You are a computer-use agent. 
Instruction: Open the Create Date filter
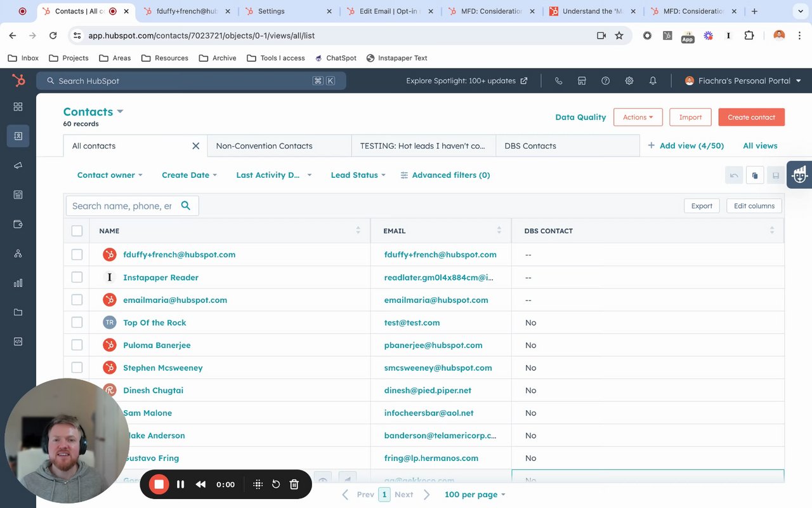click(189, 175)
